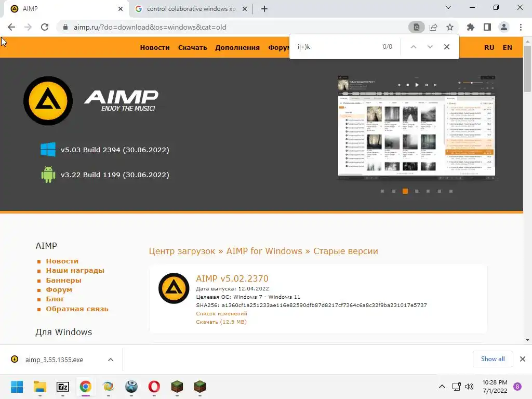Open 7-Zip from the taskbar
This screenshot has width=532, height=399.
(x=63, y=387)
